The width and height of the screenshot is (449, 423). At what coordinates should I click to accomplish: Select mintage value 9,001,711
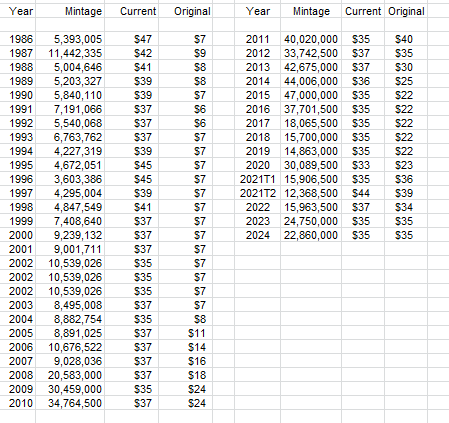(70, 249)
